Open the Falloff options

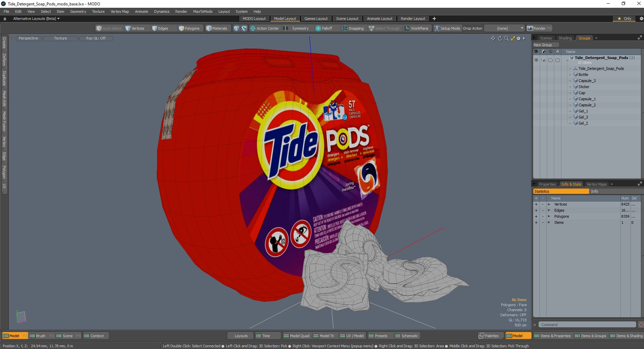click(324, 28)
